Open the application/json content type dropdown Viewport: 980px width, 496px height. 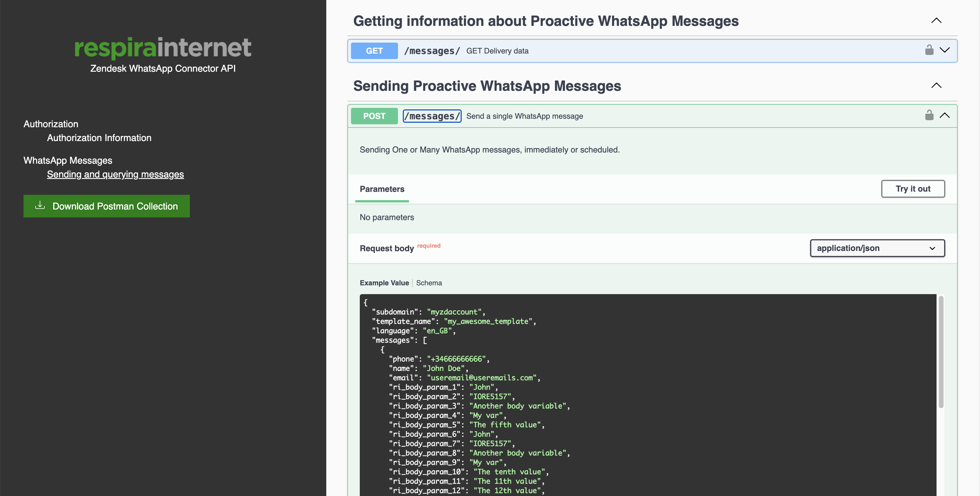click(x=877, y=248)
